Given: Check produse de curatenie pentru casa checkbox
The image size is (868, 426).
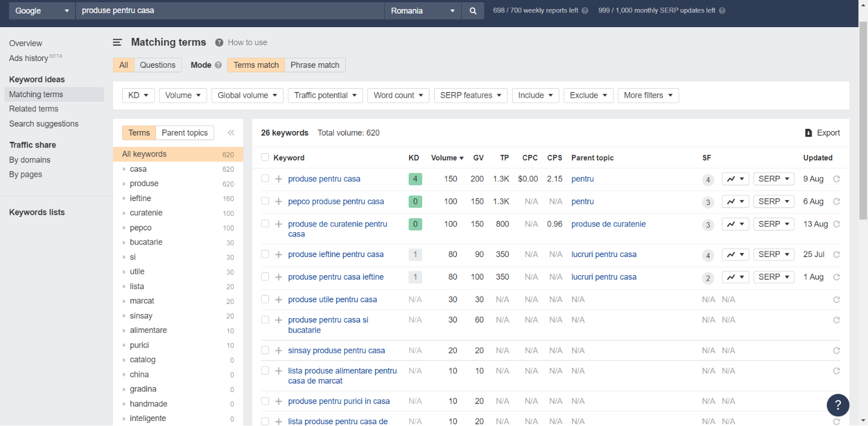Looking at the screenshot, I should (265, 224).
